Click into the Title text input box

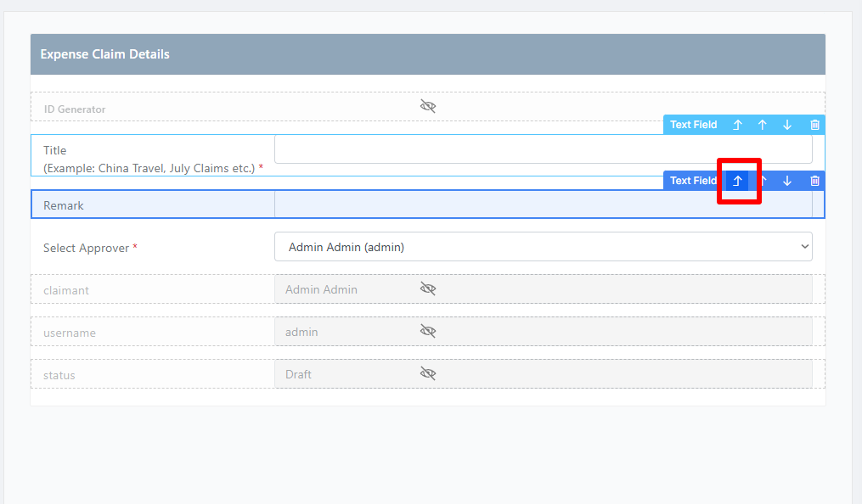click(x=544, y=148)
